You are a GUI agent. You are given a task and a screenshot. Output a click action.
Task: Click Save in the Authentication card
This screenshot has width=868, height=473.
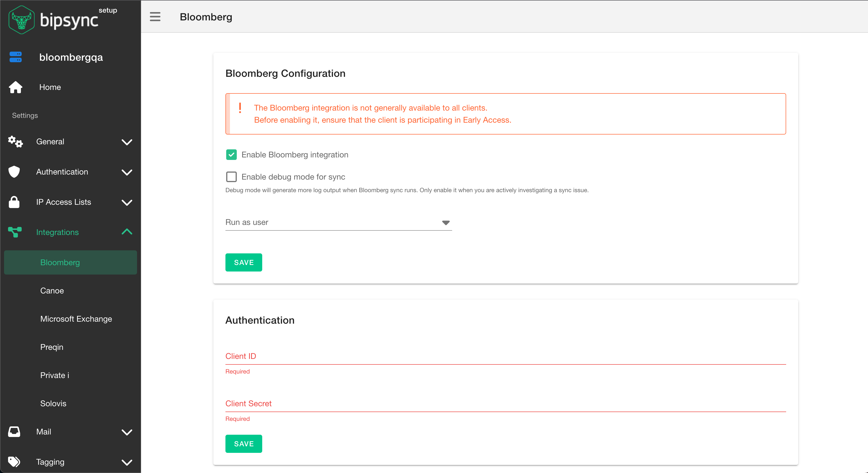point(244,444)
